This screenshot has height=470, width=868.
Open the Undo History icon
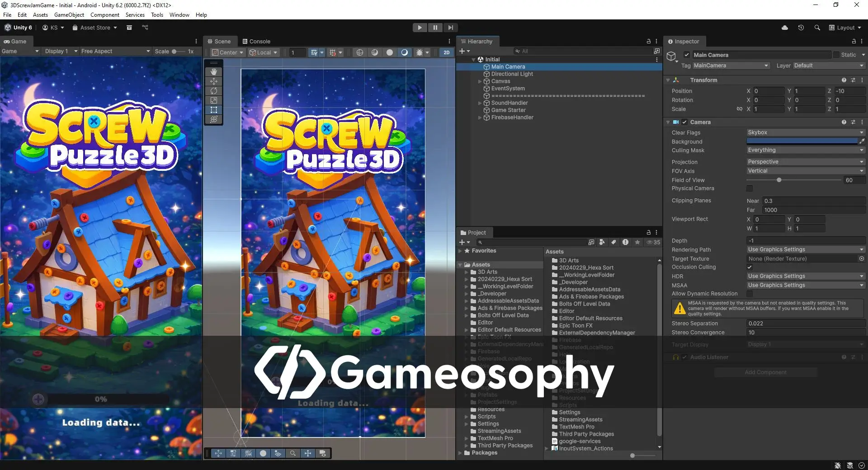pyautogui.click(x=801, y=28)
